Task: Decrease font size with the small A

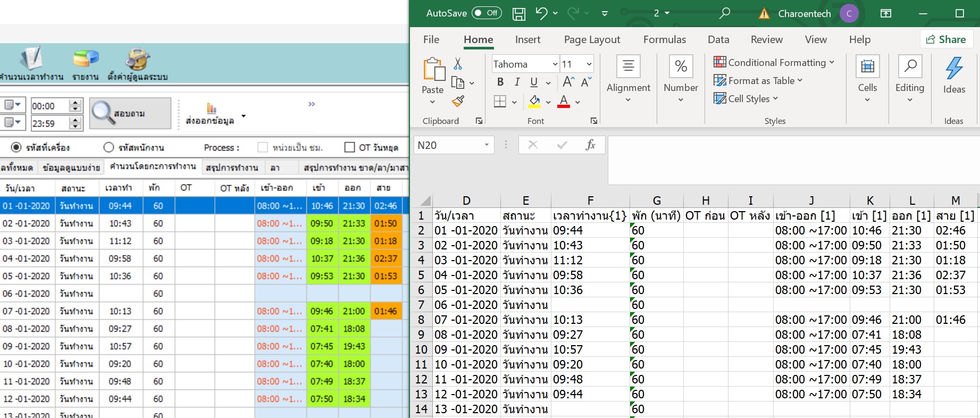Action: pyautogui.click(x=586, y=82)
